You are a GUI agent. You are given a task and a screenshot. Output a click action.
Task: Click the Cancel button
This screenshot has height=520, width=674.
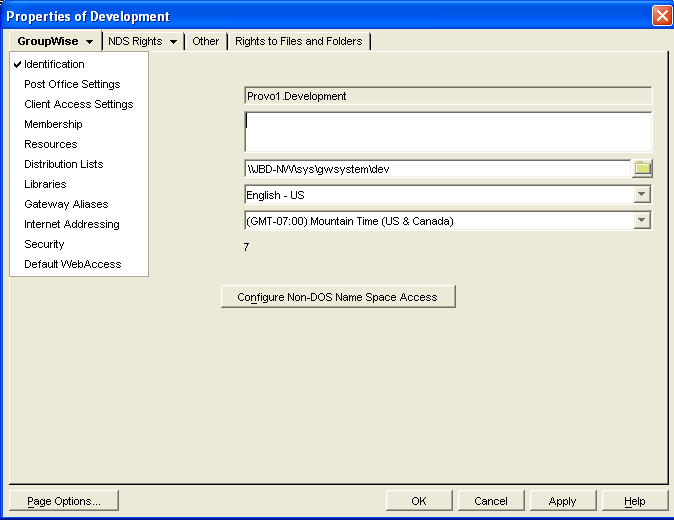click(x=490, y=501)
